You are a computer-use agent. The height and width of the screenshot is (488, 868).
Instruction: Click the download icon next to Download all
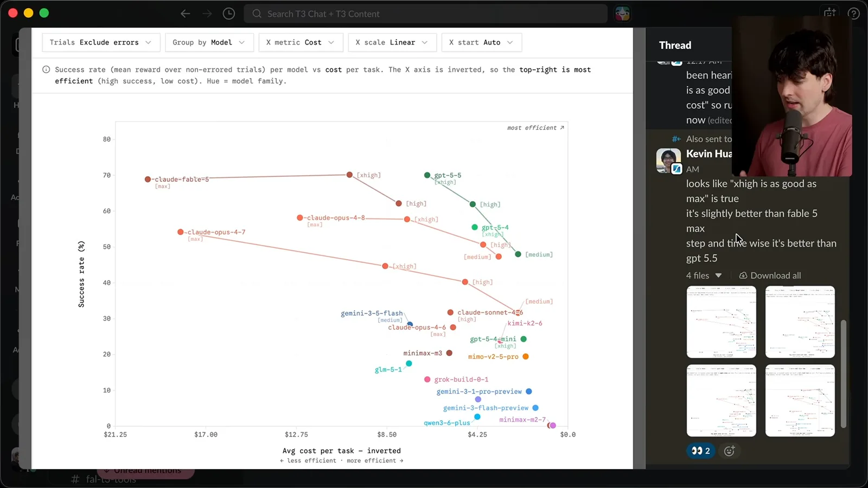[743, 275]
